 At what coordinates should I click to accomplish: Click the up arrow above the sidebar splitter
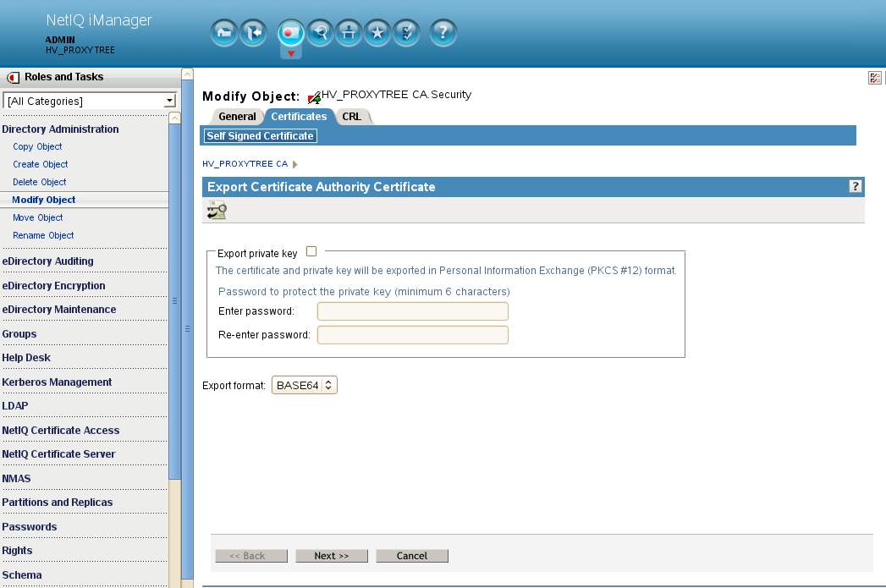[x=188, y=74]
